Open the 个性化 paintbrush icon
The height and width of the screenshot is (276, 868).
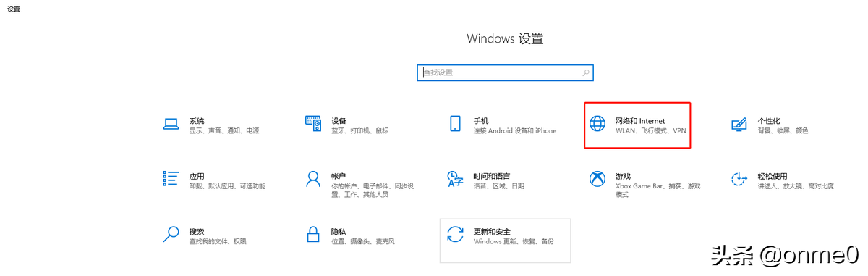[x=739, y=125]
